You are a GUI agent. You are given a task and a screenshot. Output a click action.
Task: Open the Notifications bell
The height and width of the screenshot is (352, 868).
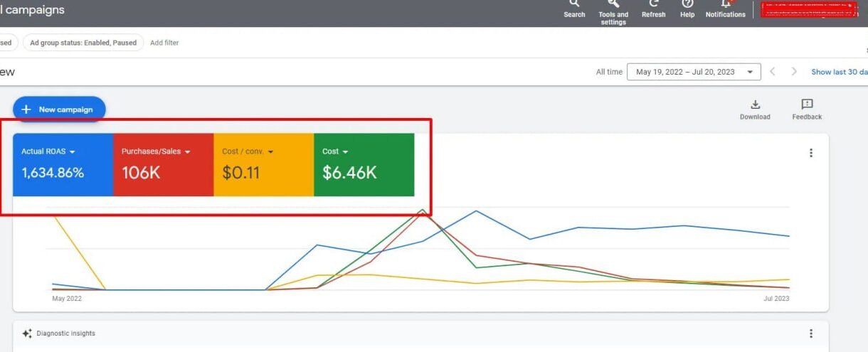tap(725, 7)
